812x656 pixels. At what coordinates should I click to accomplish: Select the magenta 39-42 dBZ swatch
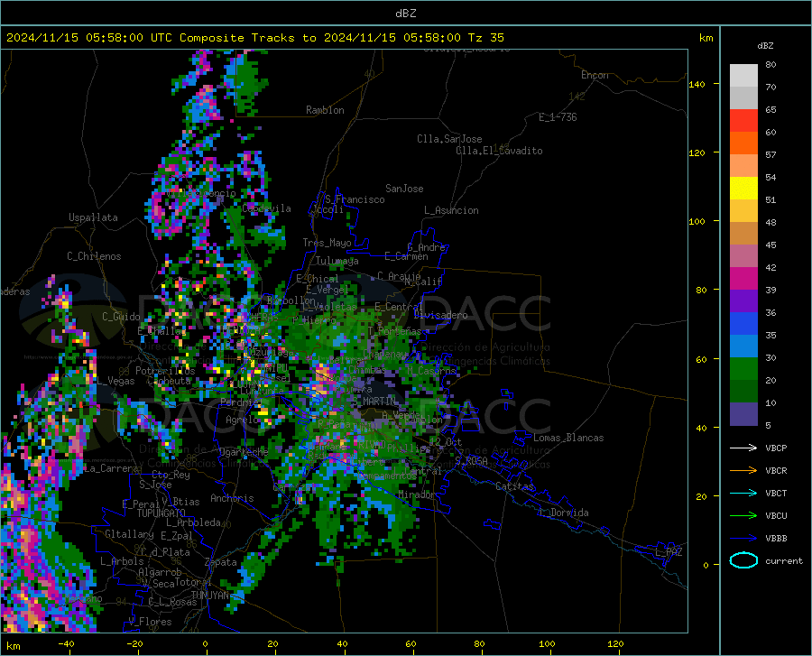pyautogui.click(x=743, y=279)
